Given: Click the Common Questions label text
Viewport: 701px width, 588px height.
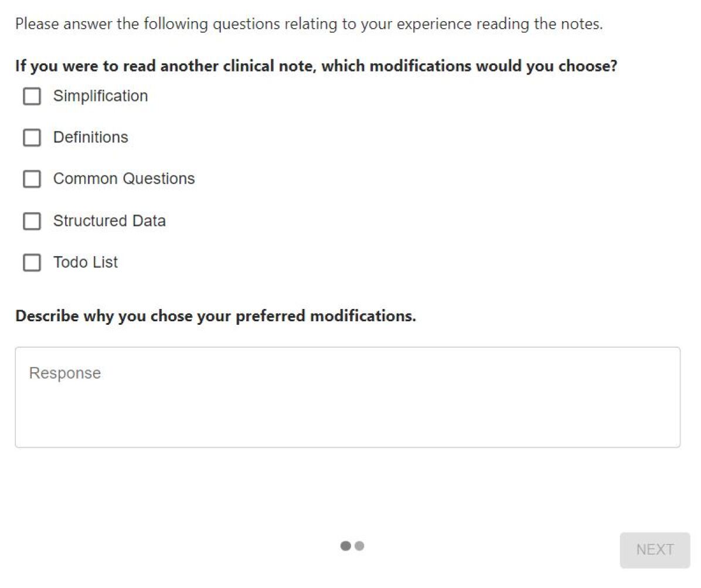Looking at the screenshot, I should [124, 179].
